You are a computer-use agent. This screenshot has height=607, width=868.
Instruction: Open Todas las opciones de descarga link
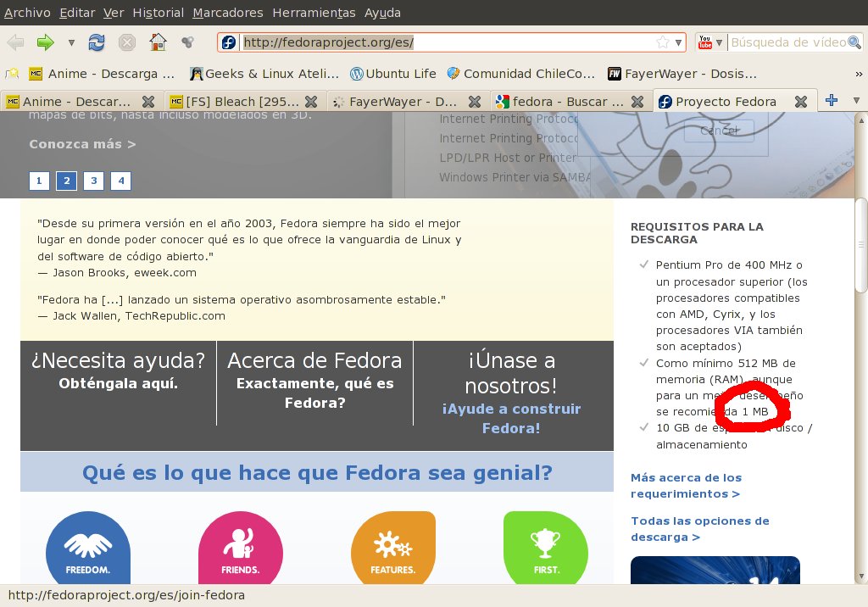[699, 529]
